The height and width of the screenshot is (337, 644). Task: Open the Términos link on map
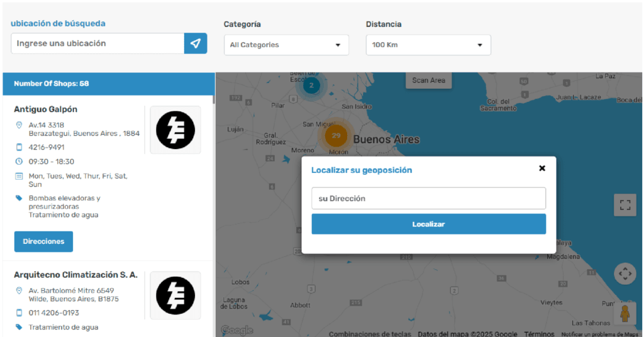(x=539, y=334)
